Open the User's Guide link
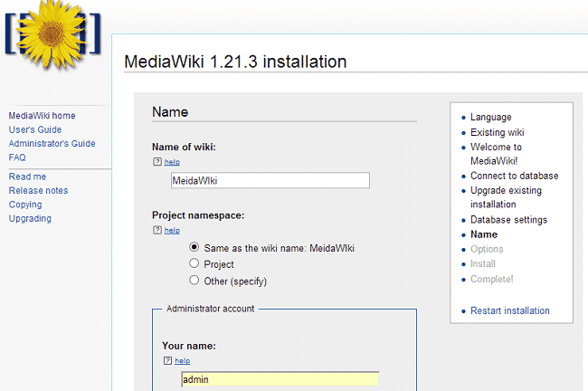The height and width of the screenshot is (391, 588). pos(35,129)
